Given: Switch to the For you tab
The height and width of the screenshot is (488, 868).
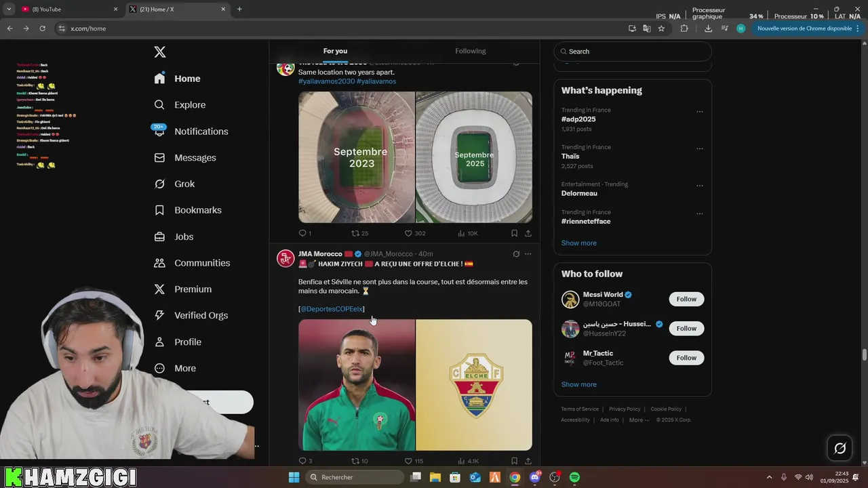Looking at the screenshot, I should tap(335, 51).
